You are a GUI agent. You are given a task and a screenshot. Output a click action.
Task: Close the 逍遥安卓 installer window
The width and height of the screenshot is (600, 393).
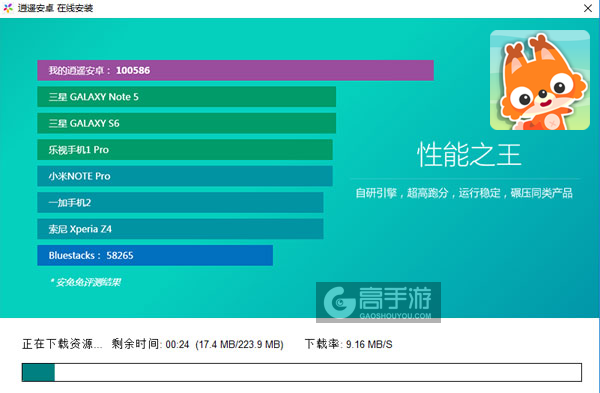pos(588,8)
